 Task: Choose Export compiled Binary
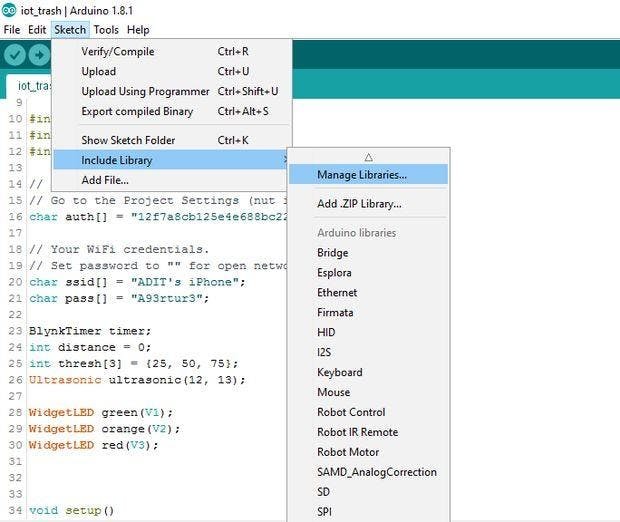(x=172, y=112)
